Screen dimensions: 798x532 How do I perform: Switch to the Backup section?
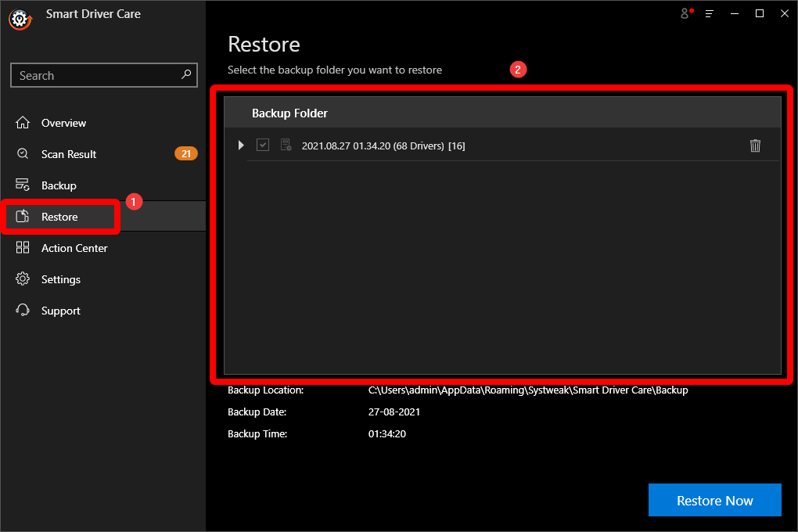(59, 186)
